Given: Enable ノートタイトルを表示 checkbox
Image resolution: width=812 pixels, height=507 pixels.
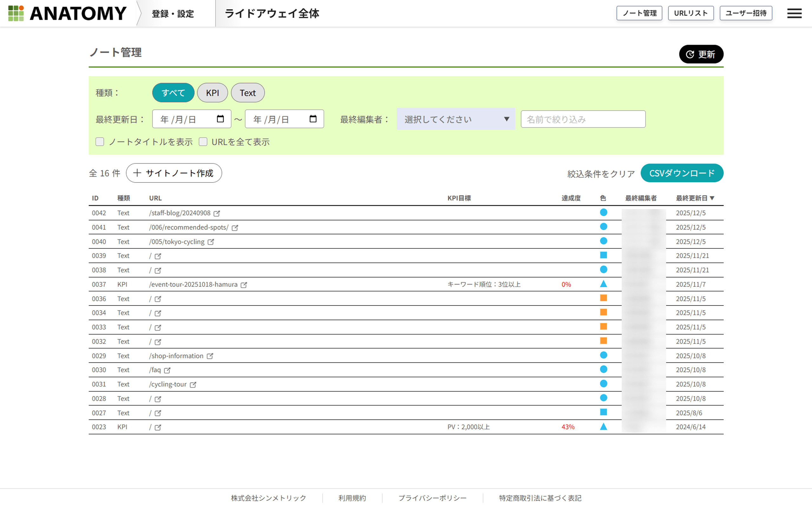Looking at the screenshot, I should [x=100, y=142].
